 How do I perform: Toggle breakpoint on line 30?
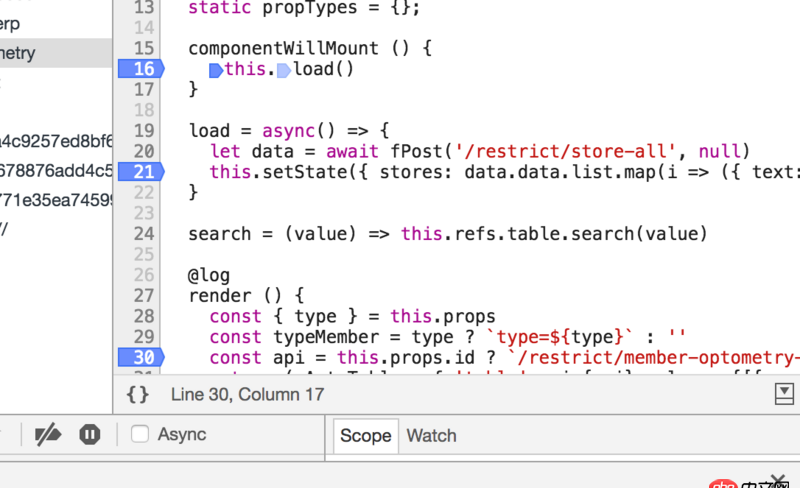141,357
